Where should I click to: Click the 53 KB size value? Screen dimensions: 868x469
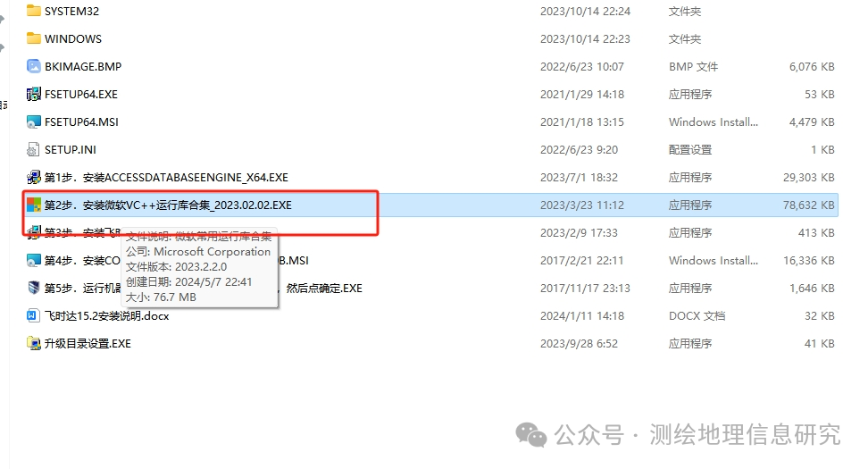tap(819, 94)
